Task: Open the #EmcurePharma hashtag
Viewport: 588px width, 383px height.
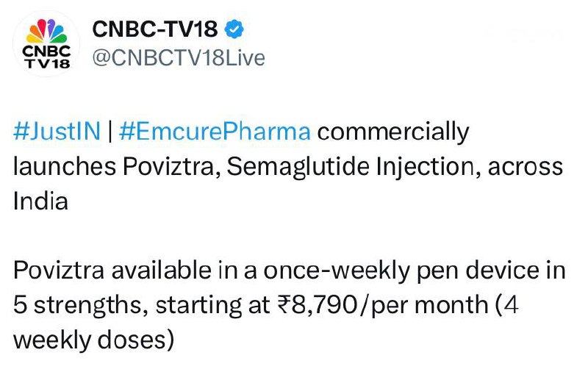Action: [x=215, y=132]
